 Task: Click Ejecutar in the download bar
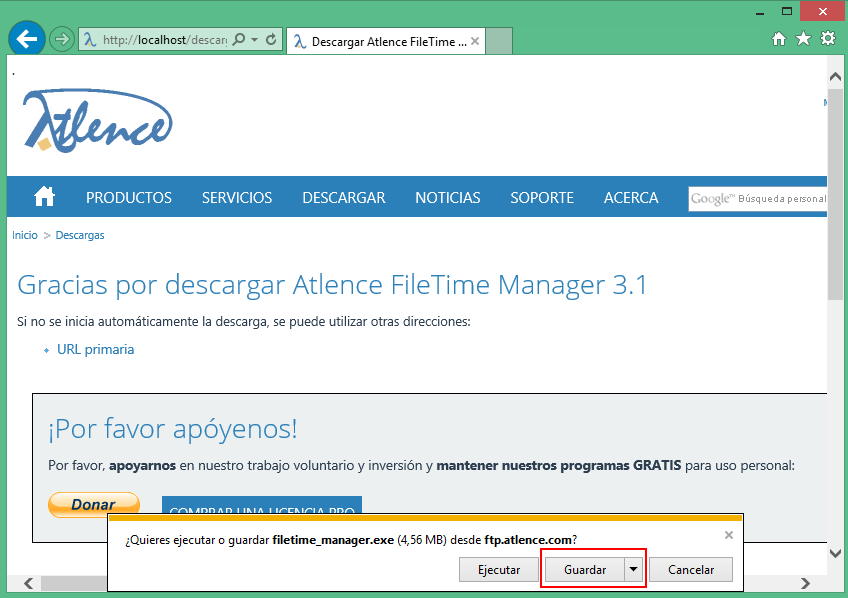coord(499,569)
